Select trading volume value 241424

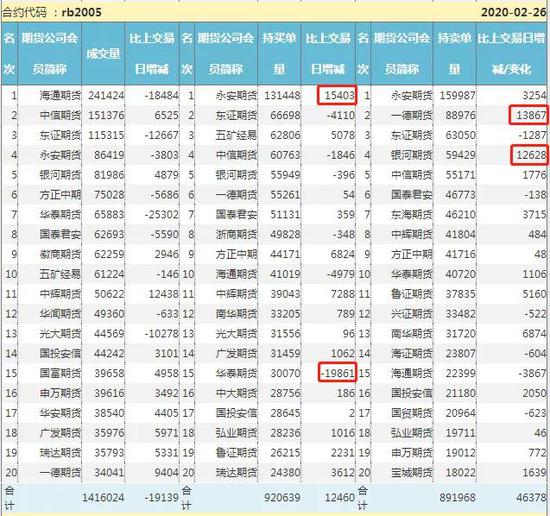(x=106, y=95)
